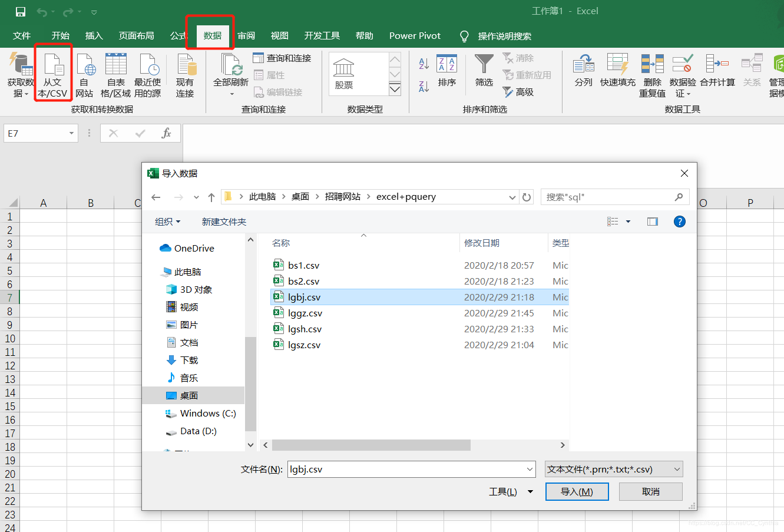The height and width of the screenshot is (532, 784).
Task: Click the 自表格/区域 icon
Action: 116,76
